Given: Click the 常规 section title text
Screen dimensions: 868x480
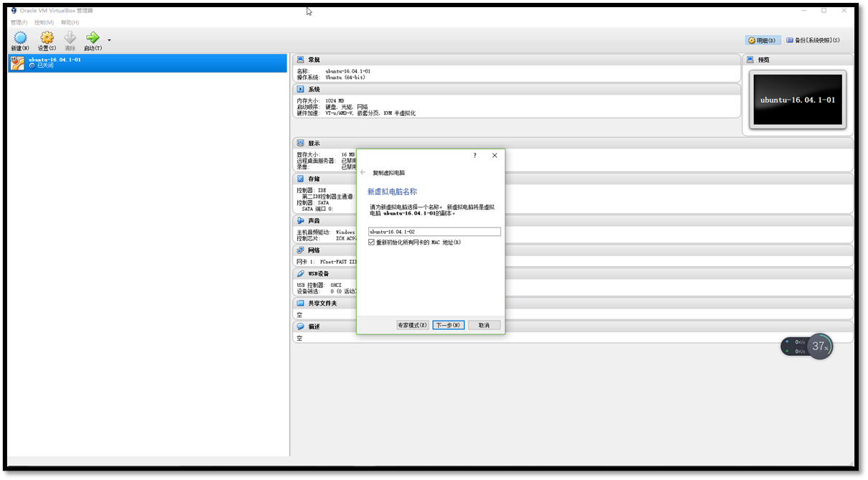Looking at the screenshot, I should click(x=314, y=60).
